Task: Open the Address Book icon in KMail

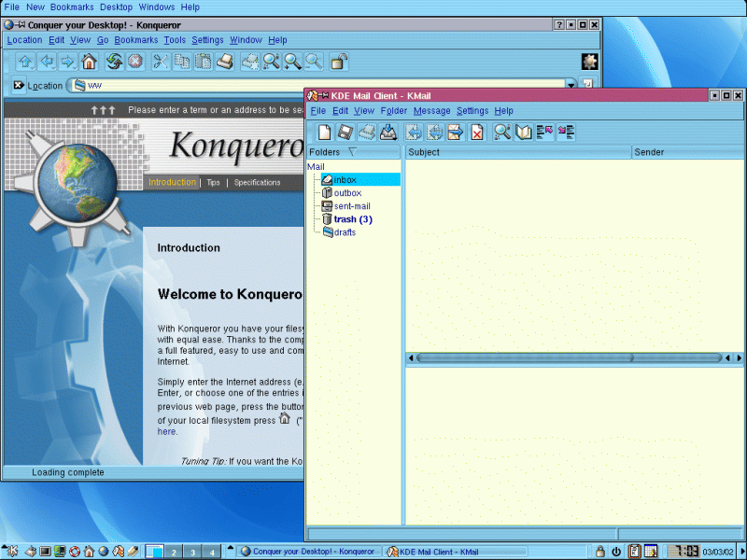Action: [x=524, y=132]
